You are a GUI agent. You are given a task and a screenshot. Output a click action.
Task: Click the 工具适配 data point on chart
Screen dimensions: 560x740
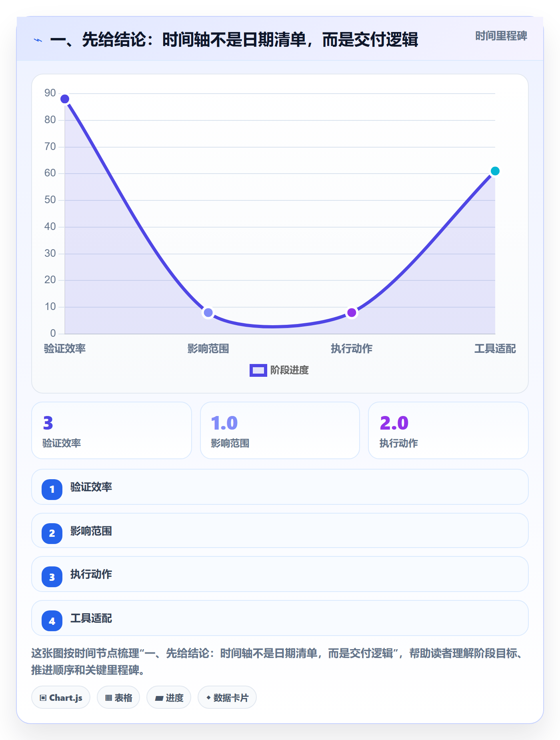495,171
